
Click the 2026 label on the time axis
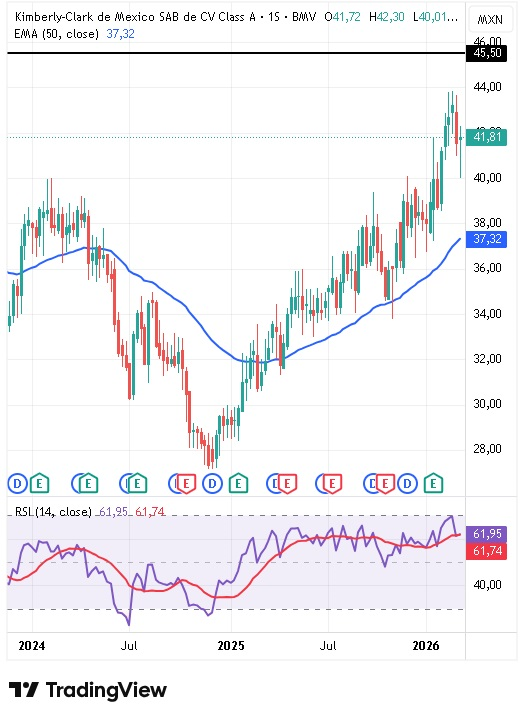pos(426,646)
